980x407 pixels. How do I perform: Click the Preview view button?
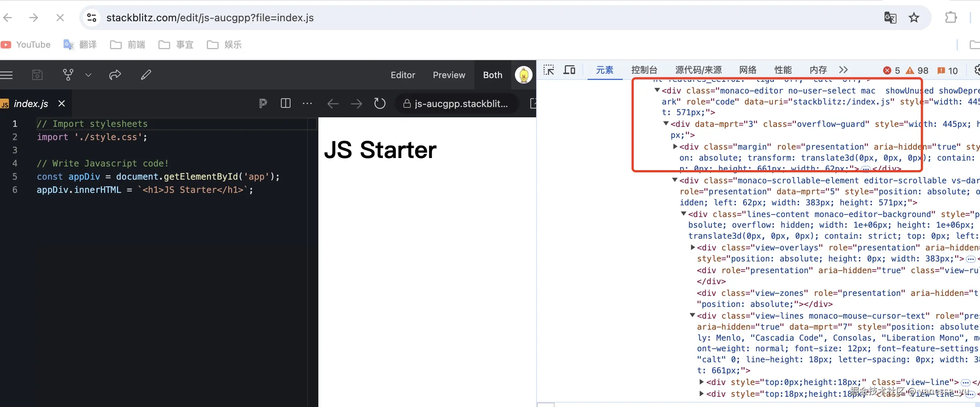click(449, 75)
